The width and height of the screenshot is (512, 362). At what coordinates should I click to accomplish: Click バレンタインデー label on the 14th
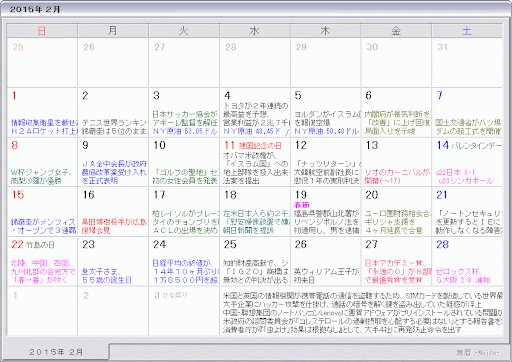pyautogui.click(x=476, y=146)
